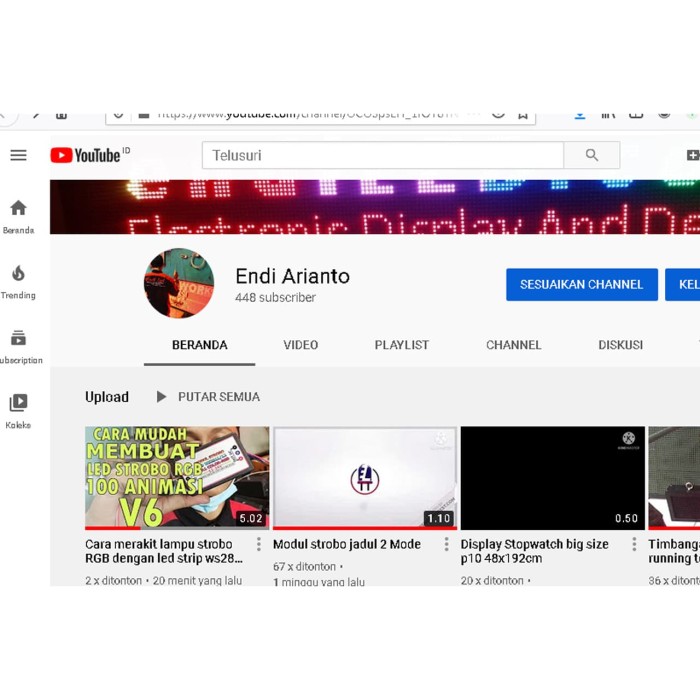The image size is (700, 700).
Task: Open three-dot menu for Modul strobo video
Action: (x=446, y=544)
